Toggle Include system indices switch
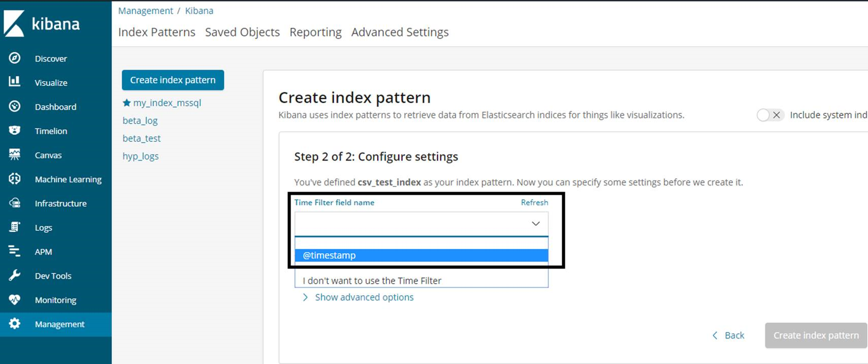The height and width of the screenshot is (364, 868). (x=770, y=115)
